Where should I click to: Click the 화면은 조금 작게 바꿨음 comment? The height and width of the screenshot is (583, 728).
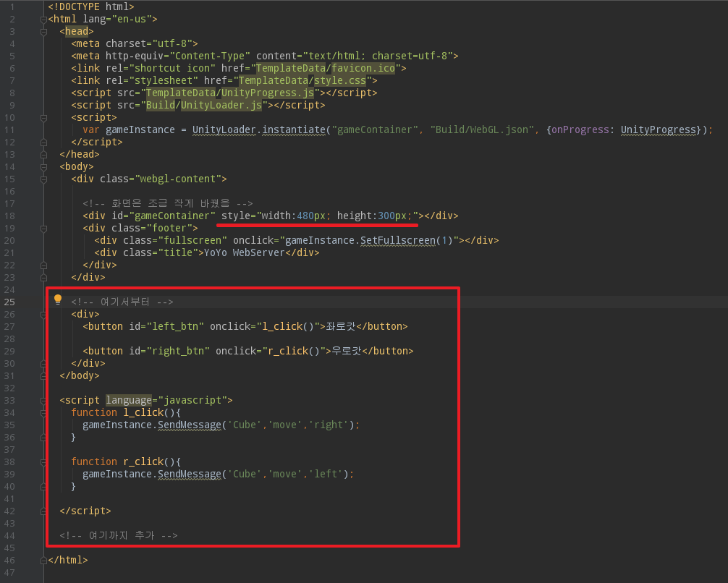pos(168,204)
